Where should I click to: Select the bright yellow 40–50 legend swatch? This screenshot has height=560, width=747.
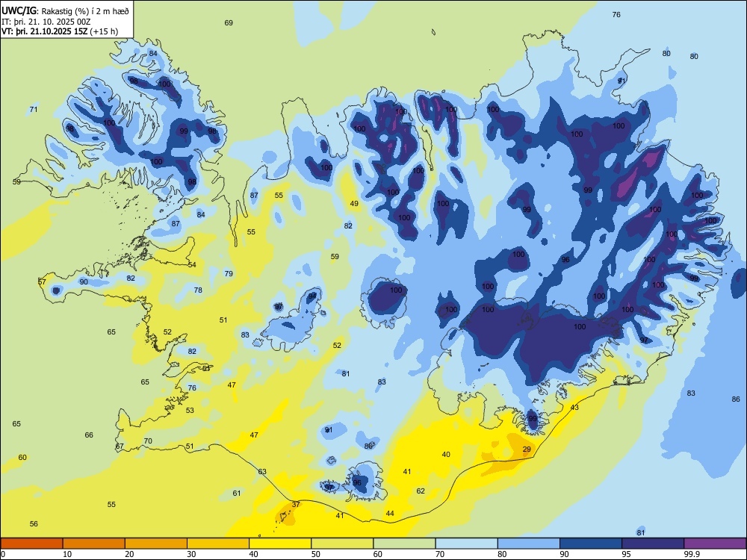click(x=280, y=544)
